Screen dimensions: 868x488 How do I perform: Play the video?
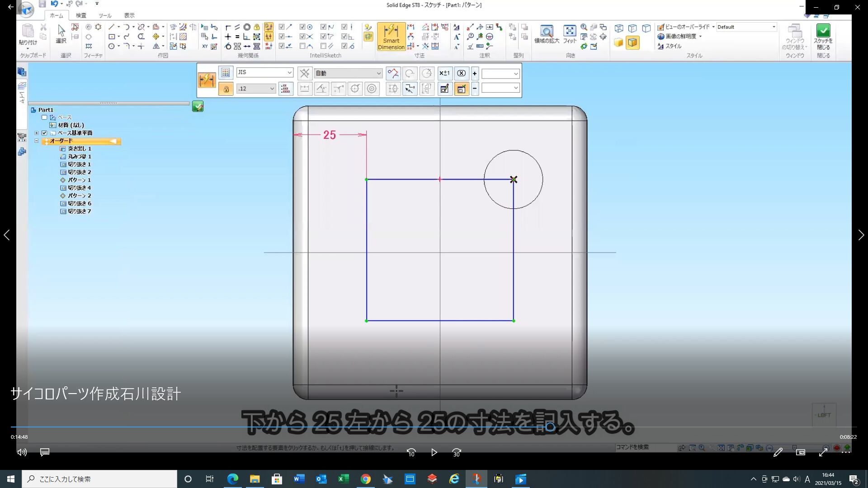(x=434, y=452)
